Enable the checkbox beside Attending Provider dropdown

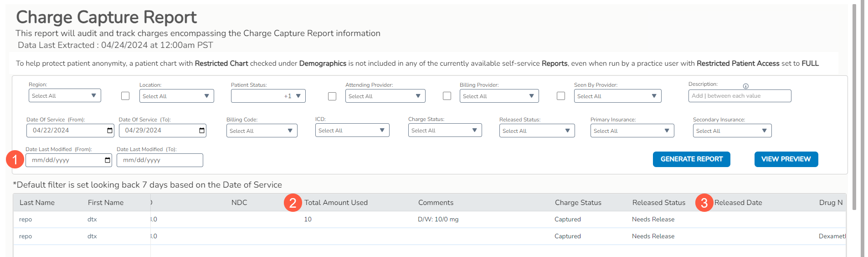(x=332, y=96)
